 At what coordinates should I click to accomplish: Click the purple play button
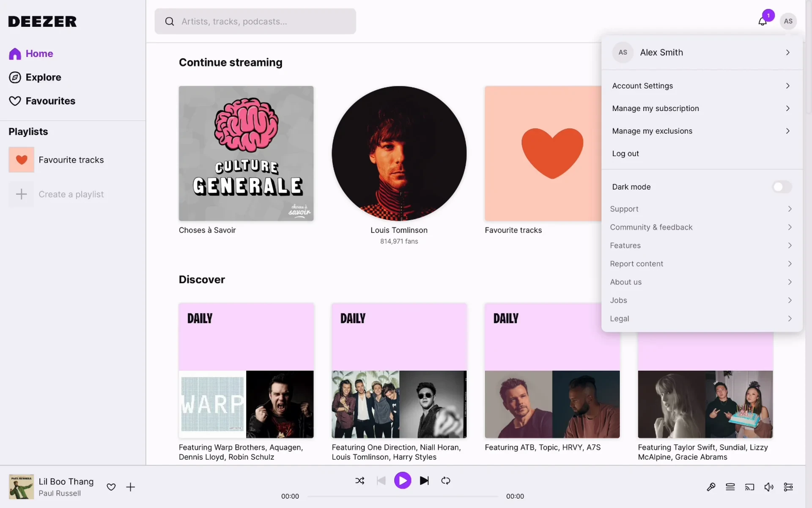click(x=403, y=480)
